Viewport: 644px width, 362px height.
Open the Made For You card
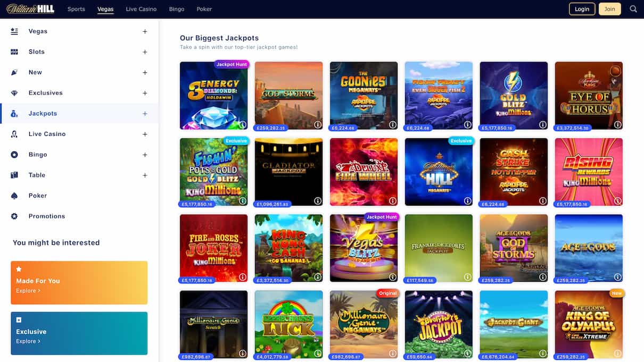pos(79,283)
